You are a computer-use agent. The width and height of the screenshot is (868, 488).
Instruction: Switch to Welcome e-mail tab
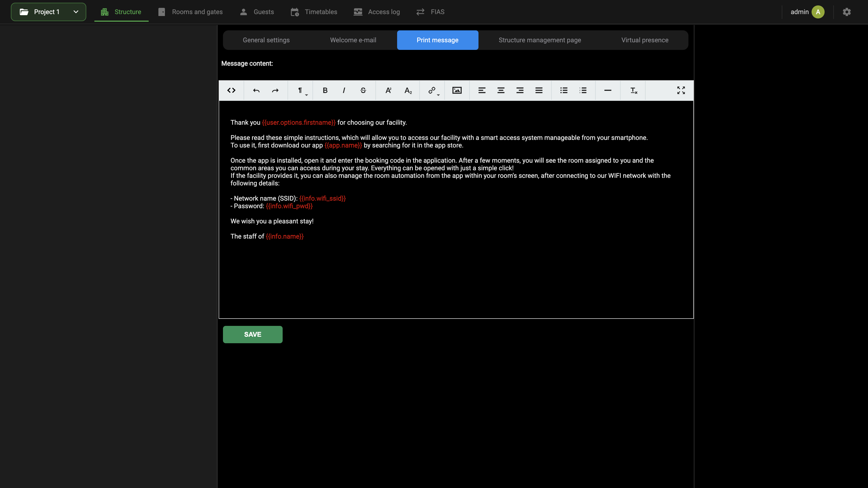353,40
